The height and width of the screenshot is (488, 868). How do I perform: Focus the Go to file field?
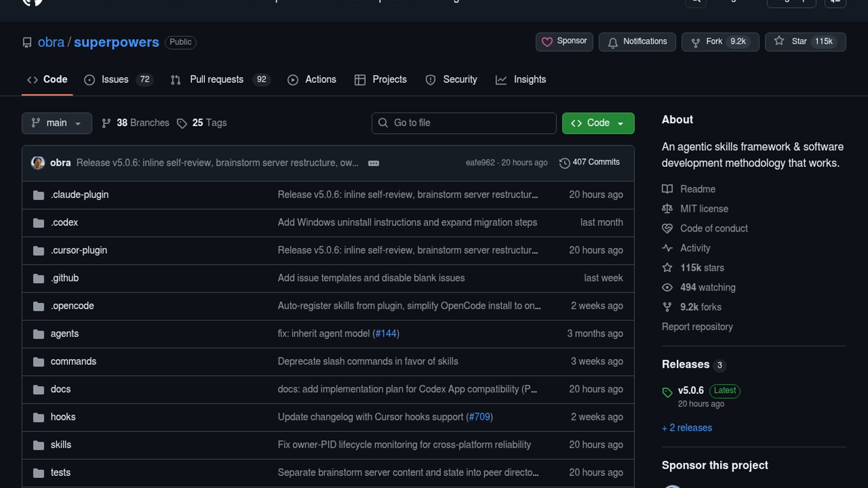464,123
